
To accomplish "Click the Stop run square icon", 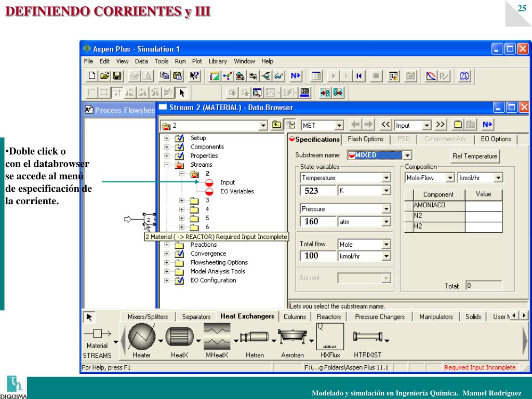I will point(376,76).
